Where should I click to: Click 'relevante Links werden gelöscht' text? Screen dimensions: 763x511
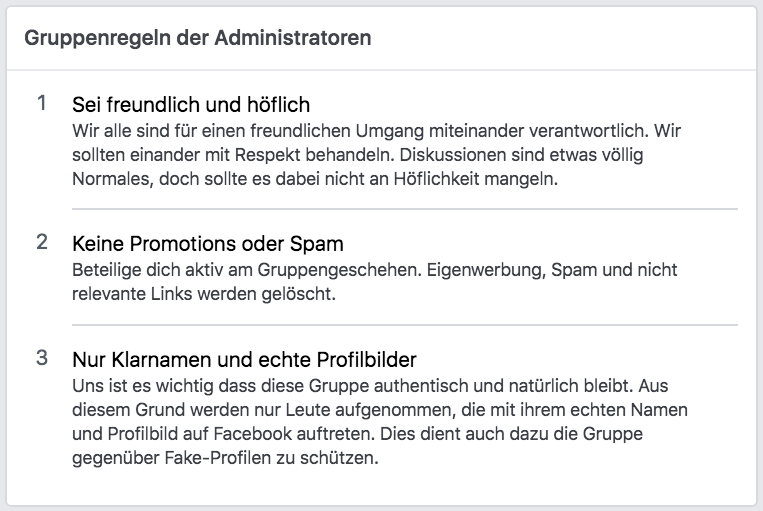click(204, 294)
